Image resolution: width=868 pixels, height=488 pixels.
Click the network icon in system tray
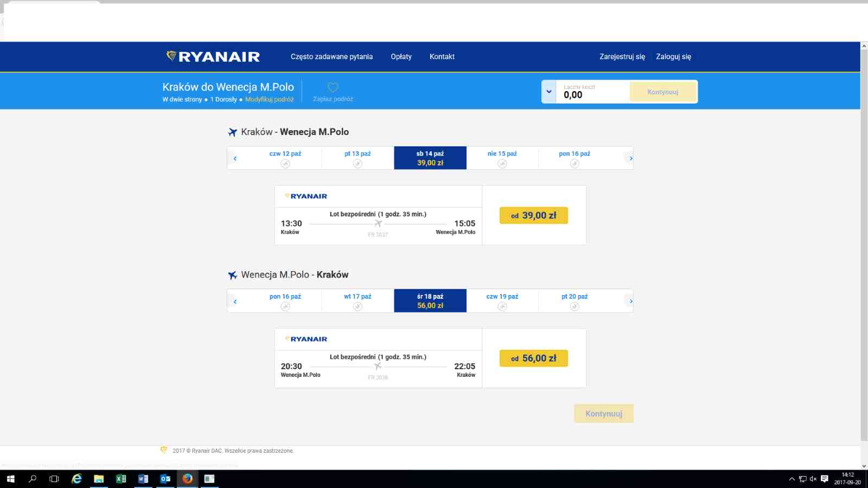coord(802,479)
